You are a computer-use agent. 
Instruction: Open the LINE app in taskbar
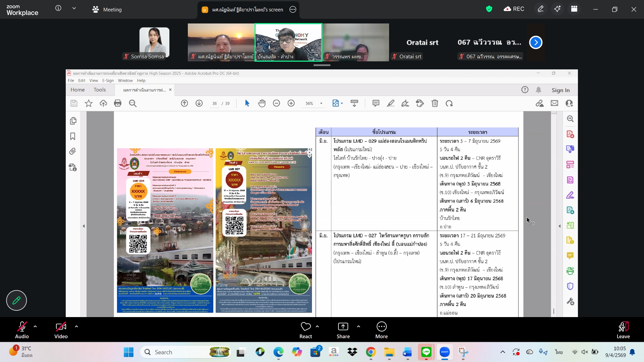[x=426, y=352]
